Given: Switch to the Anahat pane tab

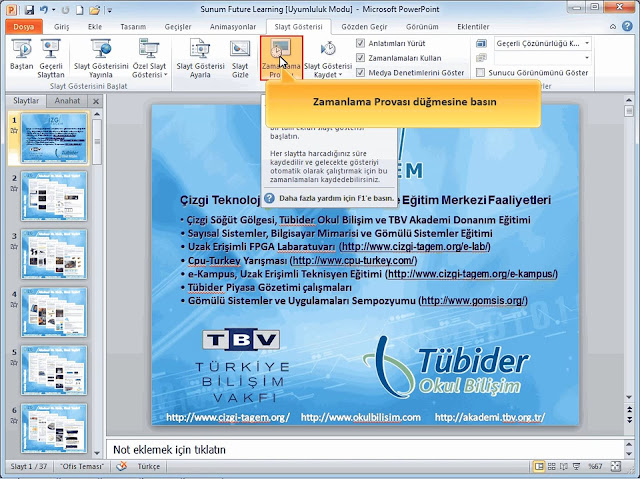Looking at the screenshot, I should 67,101.
